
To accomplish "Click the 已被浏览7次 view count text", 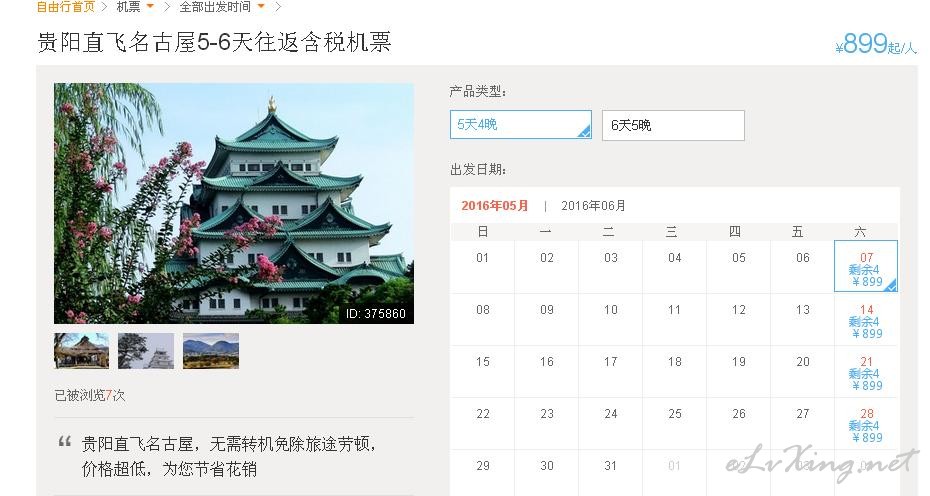I will tap(90, 395).
